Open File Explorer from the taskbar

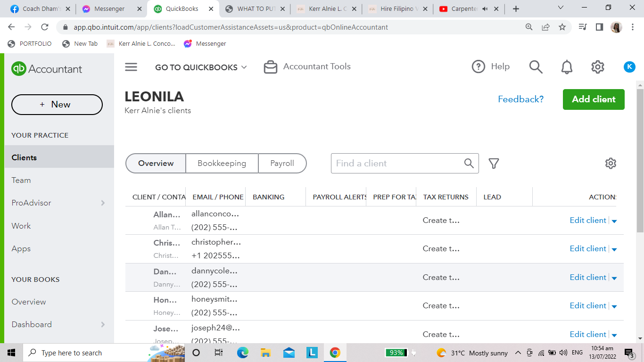[x=265, y=353]
